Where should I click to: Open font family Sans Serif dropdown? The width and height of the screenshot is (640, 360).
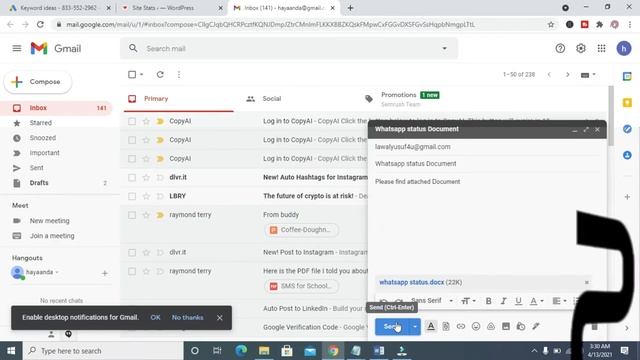432,301
